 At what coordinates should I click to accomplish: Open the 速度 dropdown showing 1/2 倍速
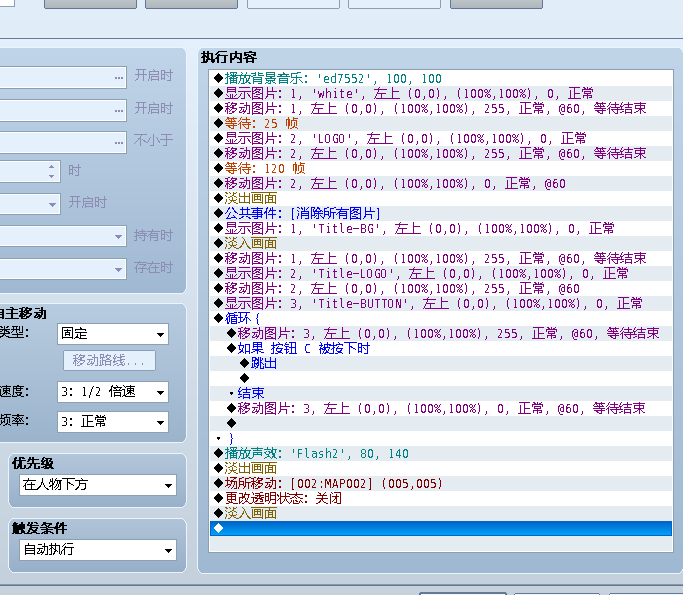[x=112, y=392]
